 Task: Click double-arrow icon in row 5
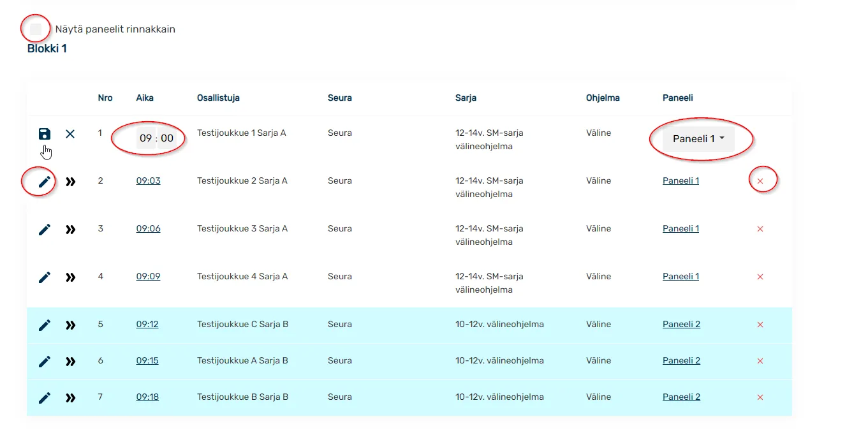(71, 325)
